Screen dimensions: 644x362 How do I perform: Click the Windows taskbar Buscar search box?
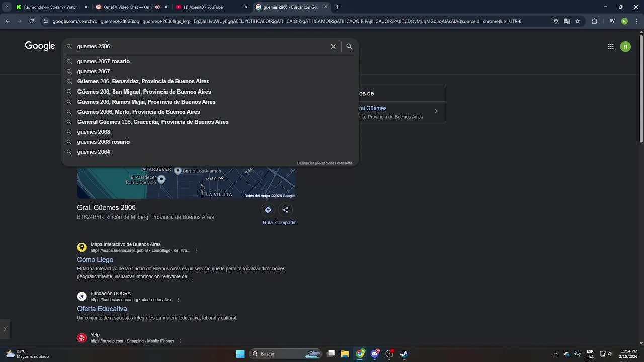click(286, 354)
